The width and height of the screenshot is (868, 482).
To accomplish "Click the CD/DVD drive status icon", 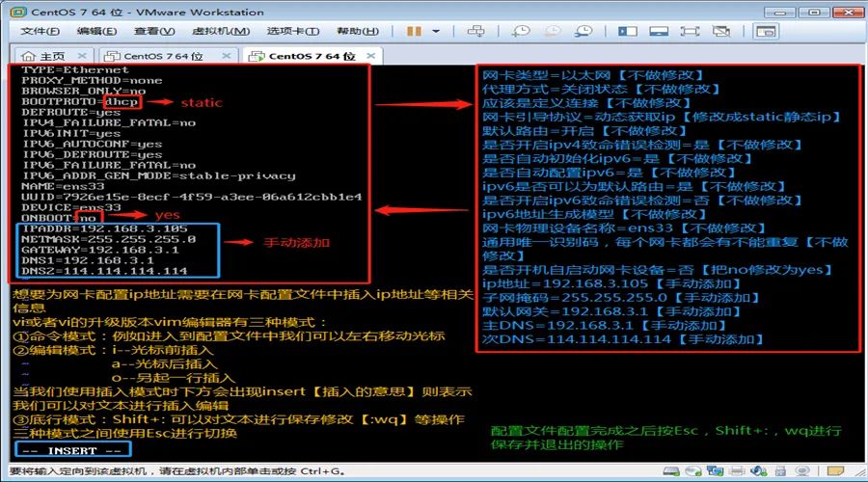I will point(693,471).
